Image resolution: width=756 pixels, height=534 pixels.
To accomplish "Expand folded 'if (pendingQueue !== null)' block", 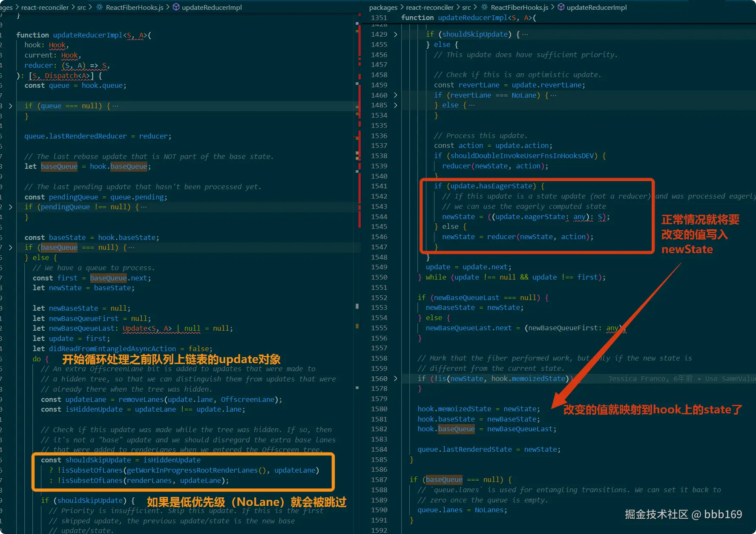I will coord(11,207).
